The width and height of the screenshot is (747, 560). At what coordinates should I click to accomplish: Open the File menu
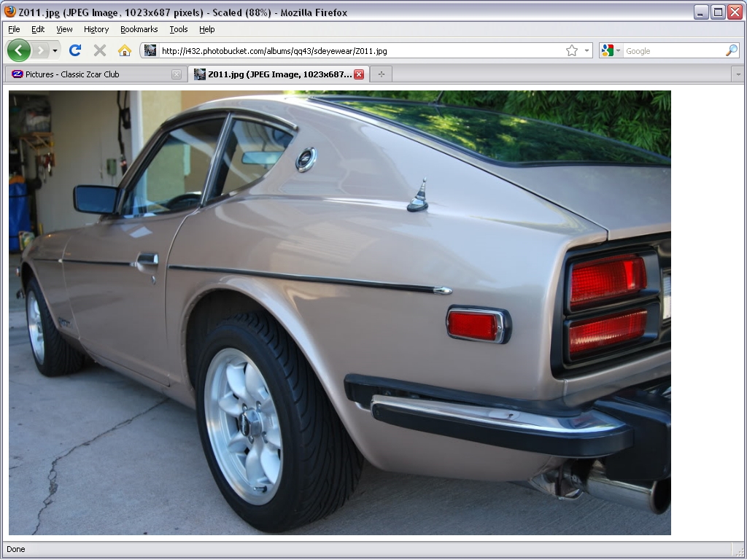[15, 29]
